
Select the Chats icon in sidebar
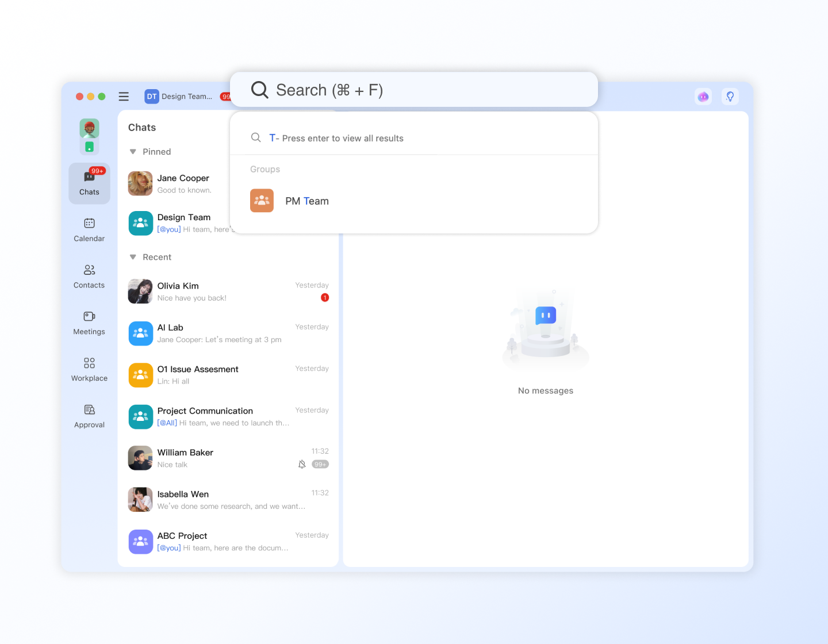[89, 183]
